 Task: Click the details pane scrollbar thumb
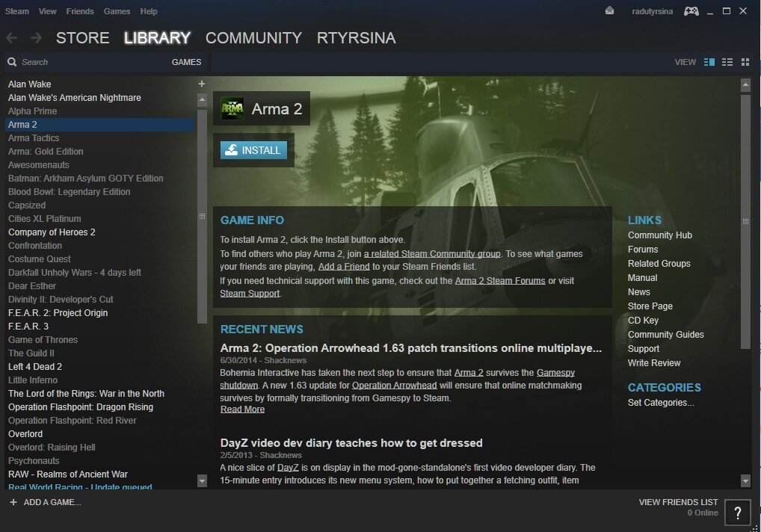(x=745, y=221)
